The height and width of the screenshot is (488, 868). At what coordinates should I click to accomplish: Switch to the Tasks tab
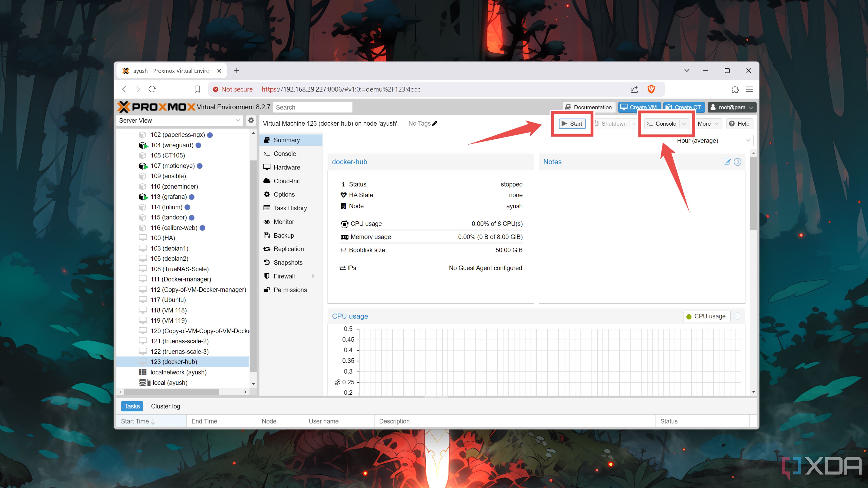click(x=132, y=406)
